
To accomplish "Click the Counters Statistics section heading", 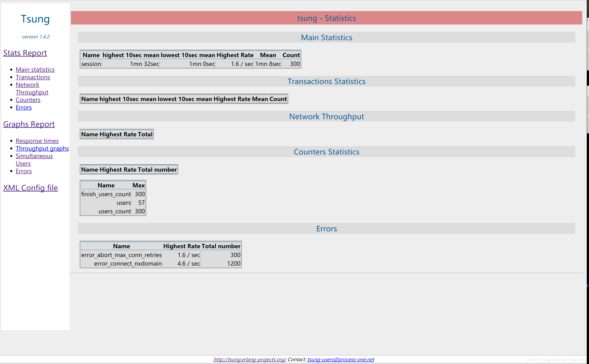I will [326, 152].
